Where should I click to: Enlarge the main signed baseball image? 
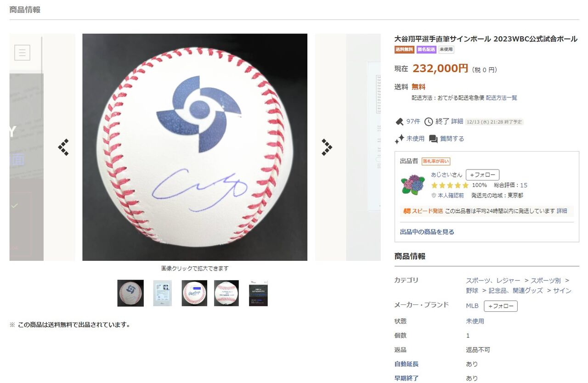(x=195, y=147)
